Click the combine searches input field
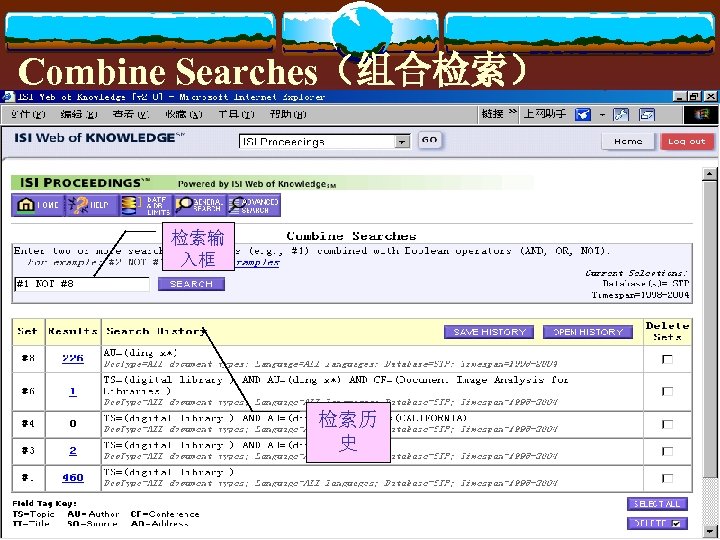The width and height of the screenshot is (720, 540). (x=82, y=284)
